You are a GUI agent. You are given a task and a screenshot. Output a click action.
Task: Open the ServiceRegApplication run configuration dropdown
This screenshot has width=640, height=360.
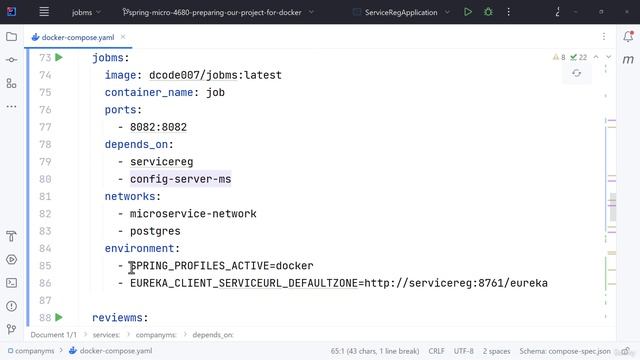(x=402, y=12)
